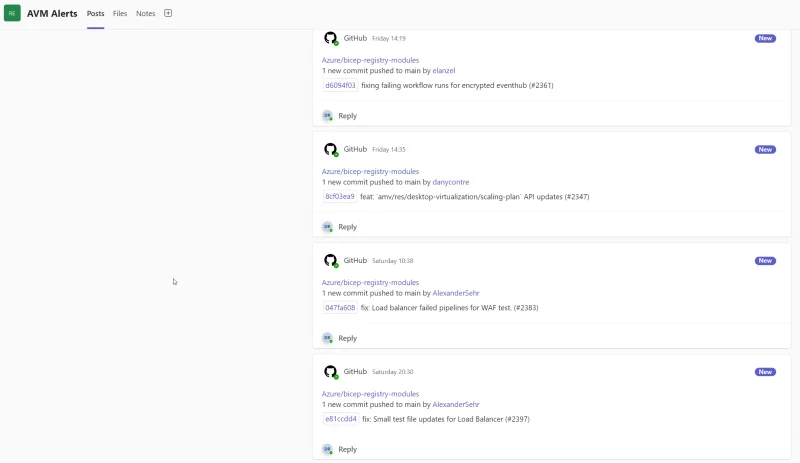Click commit message 'Small test file updates for Load Balancer'
800x463 pixels.
pyautogui.click(x=446, y=419)
